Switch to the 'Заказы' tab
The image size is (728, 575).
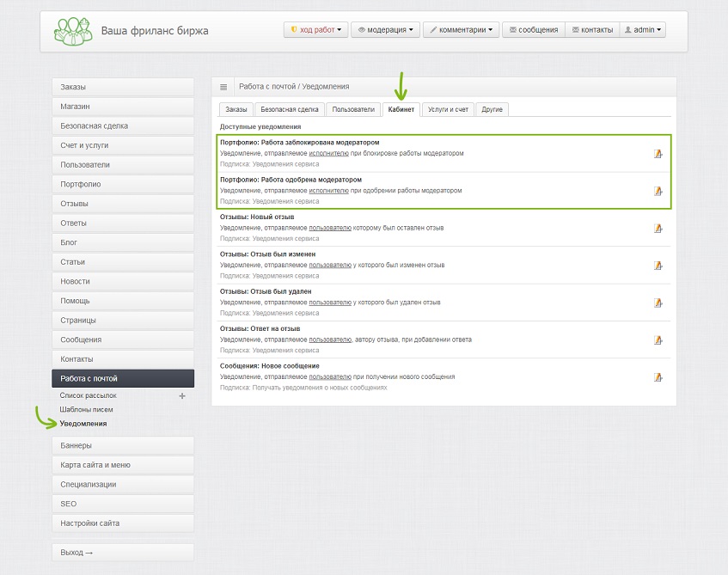[236, 110]
